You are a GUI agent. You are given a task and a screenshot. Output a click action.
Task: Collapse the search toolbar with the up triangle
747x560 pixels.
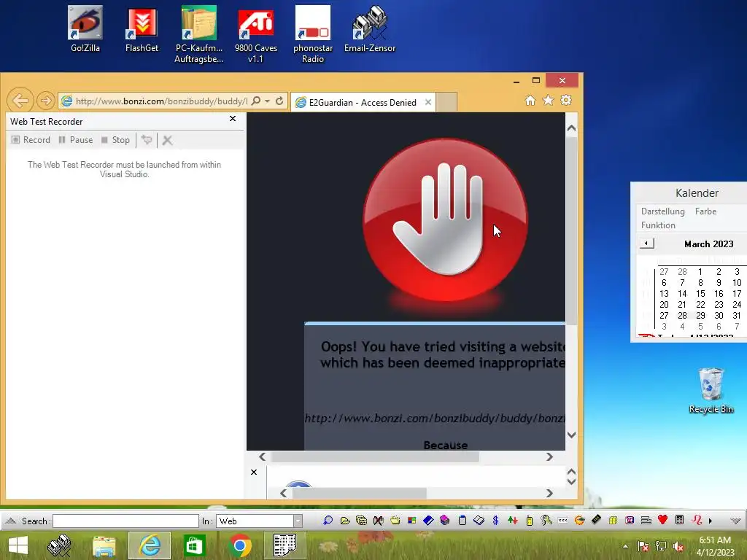pos(10,521)
